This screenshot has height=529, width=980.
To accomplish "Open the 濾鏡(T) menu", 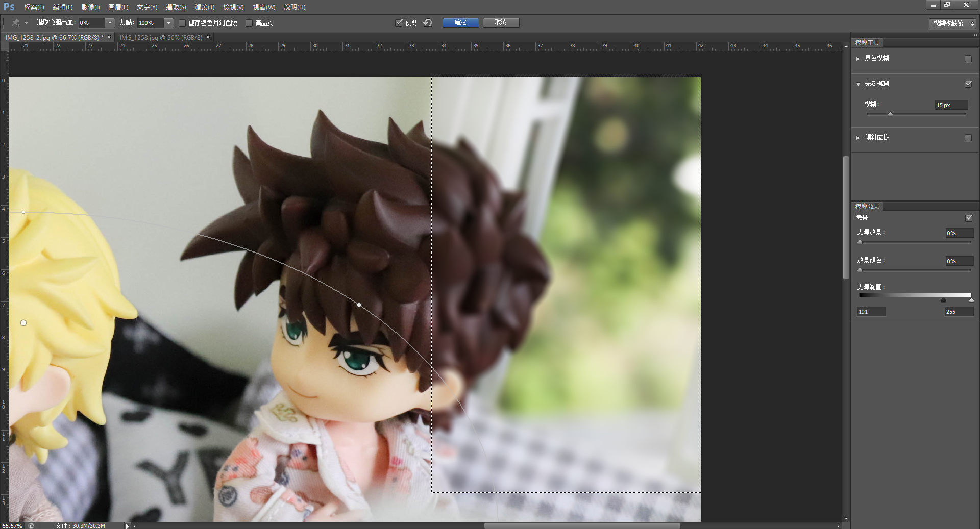I will tap(205, 7).
